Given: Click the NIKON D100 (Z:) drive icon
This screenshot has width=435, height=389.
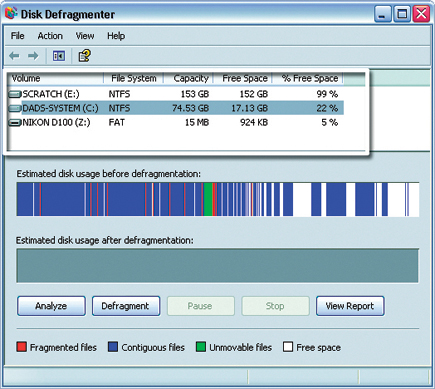Looking at the screenshot, I should pyautogui.click(x=15, y=123).
